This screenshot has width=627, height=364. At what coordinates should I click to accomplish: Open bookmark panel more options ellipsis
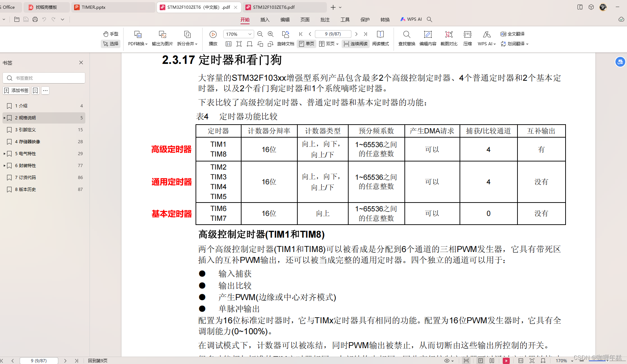45,91
